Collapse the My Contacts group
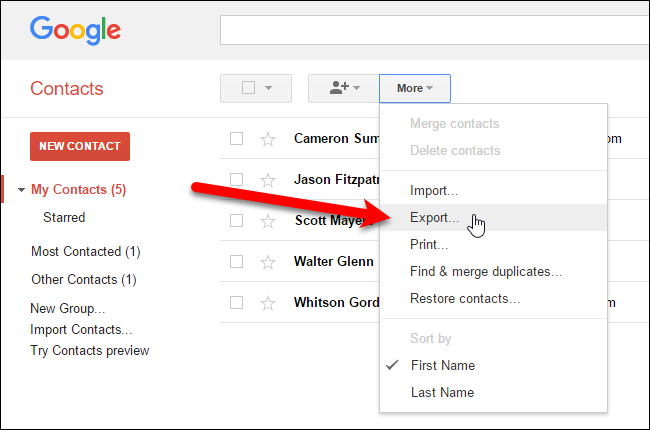650x430 pixels. click(22, 190)
